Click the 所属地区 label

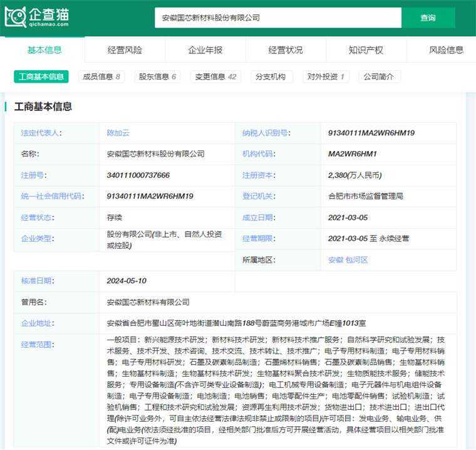tap(259, 260)
